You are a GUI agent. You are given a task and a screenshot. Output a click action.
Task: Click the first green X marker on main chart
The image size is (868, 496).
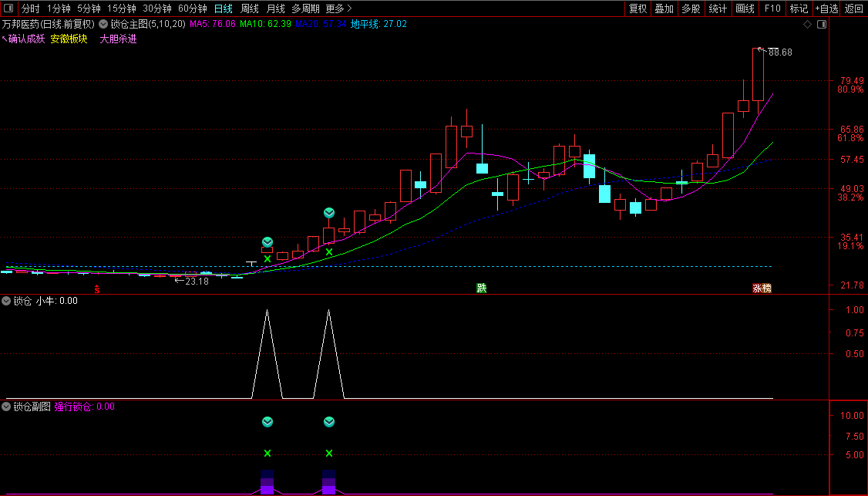click(267, 259)
